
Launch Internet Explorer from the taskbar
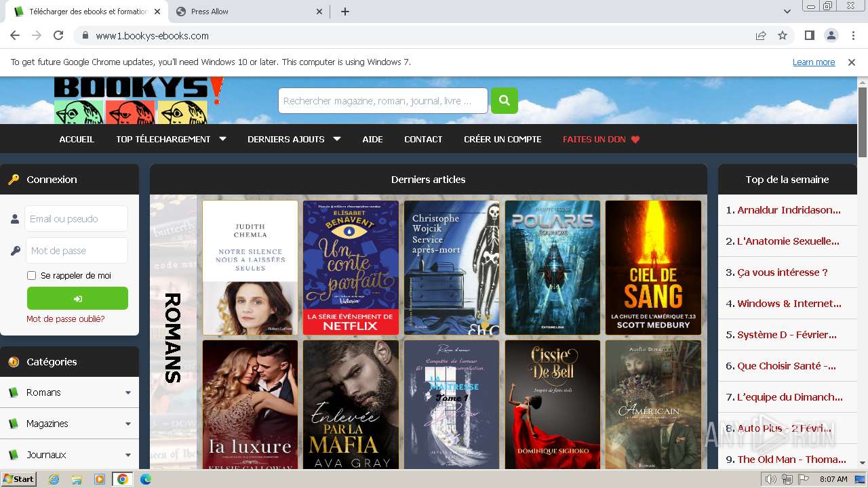click(x=54, y=479)
